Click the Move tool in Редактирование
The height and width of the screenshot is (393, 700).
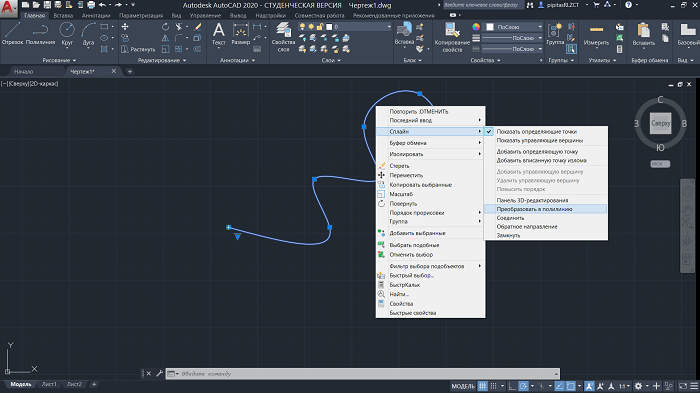pos(125,27)
